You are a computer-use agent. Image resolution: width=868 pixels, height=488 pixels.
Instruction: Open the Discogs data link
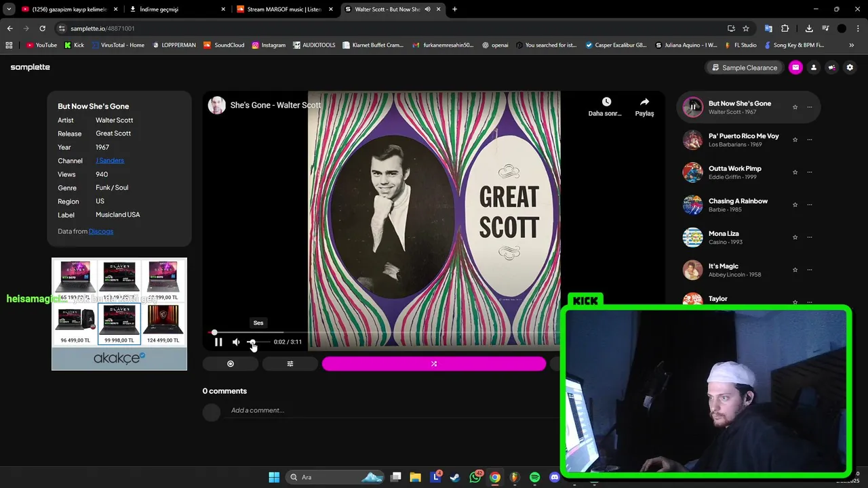[101, 231]
